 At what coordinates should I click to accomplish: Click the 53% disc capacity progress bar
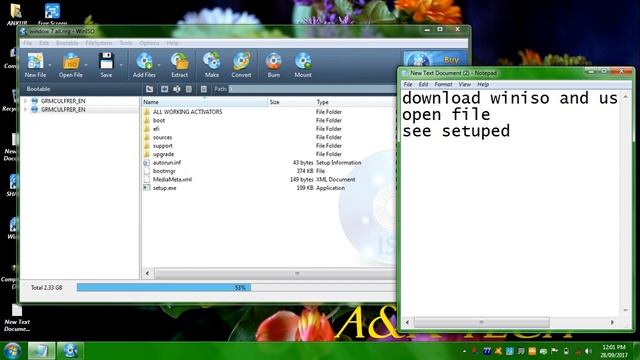click(236, 288)
